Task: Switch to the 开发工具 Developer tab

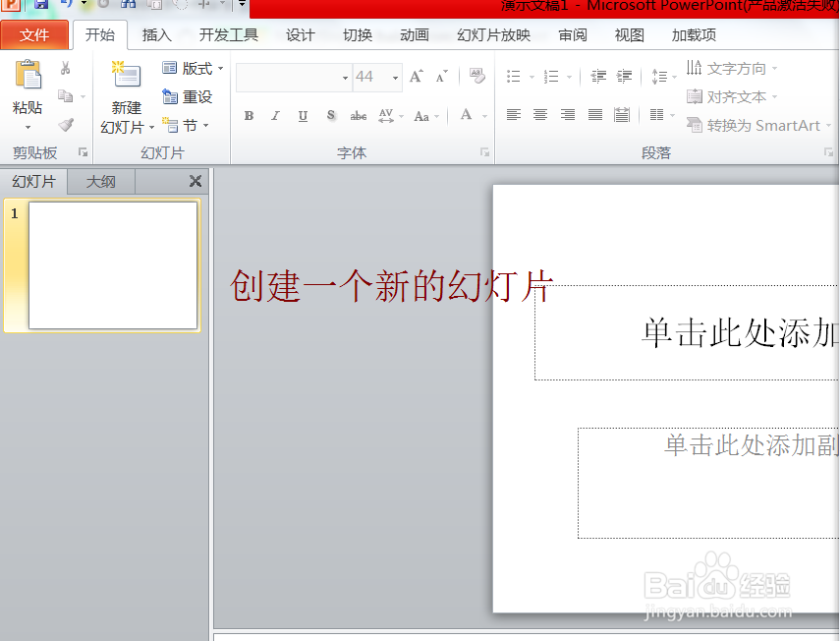Action: pyautogui.click(x=229, y=35)
